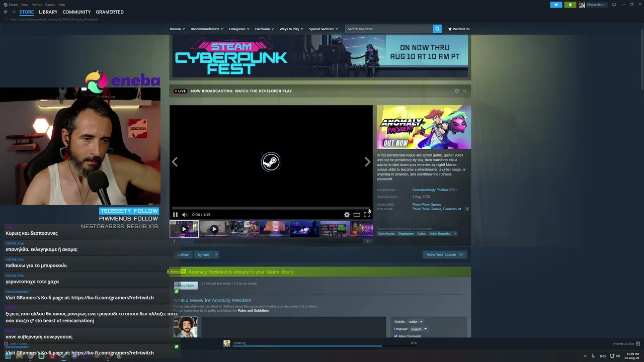Open the Rules and Guidelines link

point(254,311)
